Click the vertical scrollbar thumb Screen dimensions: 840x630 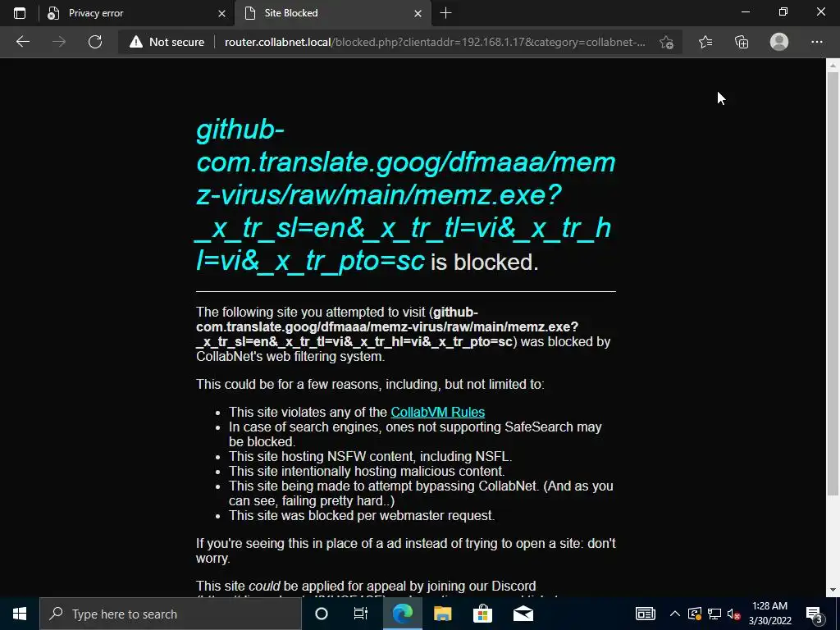click(x=833, y=283)
